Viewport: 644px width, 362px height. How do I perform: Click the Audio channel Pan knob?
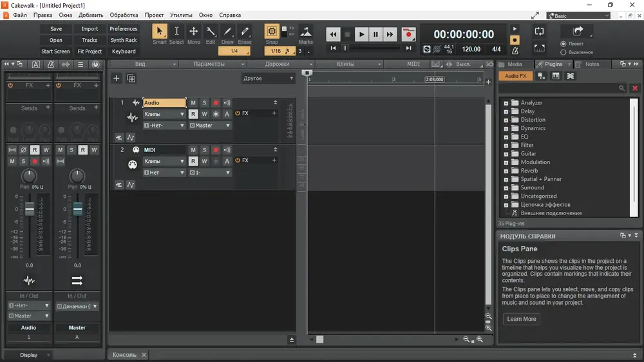tap(29, 176)
